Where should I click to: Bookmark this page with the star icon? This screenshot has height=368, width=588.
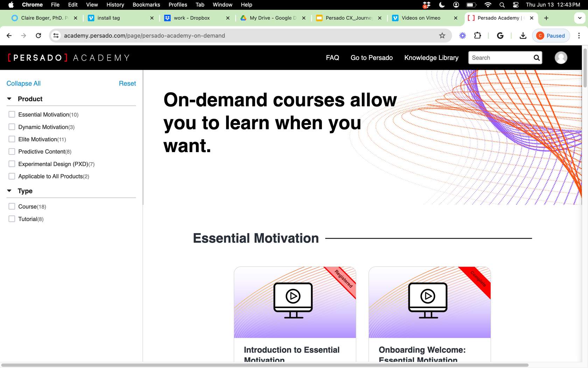pos(442,35)
